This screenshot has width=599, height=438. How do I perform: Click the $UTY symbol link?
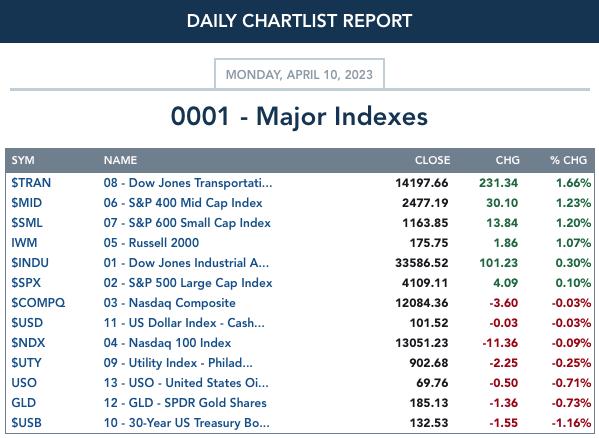point(26,363)
